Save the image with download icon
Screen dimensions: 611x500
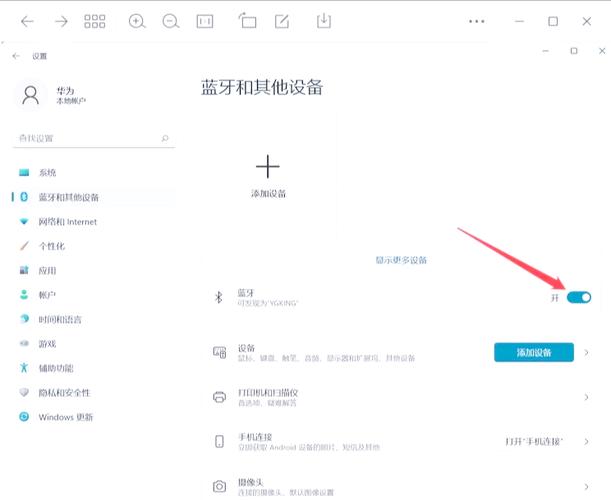(324, 21)
